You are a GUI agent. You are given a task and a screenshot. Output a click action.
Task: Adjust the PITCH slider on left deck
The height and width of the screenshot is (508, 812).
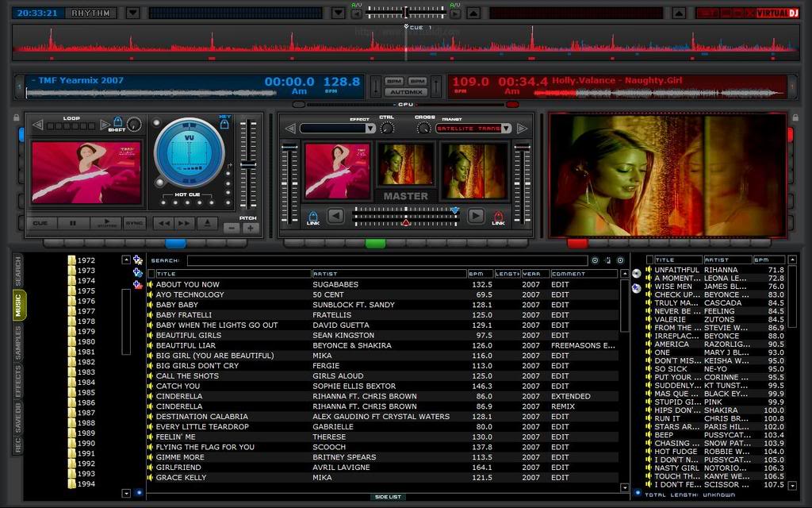tap(248, 165)
